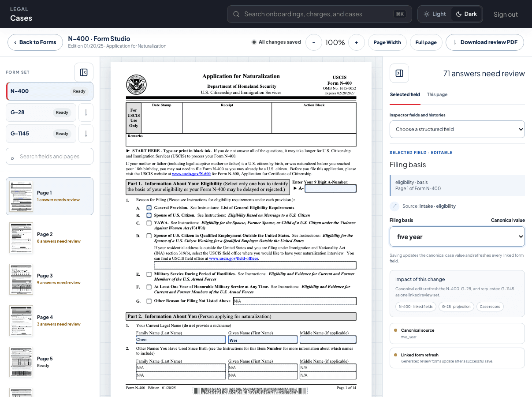The height and width of the screenshot is (397, 532).
Task: Select the G-1145 form in form set
Action: [x=41, y=134]
